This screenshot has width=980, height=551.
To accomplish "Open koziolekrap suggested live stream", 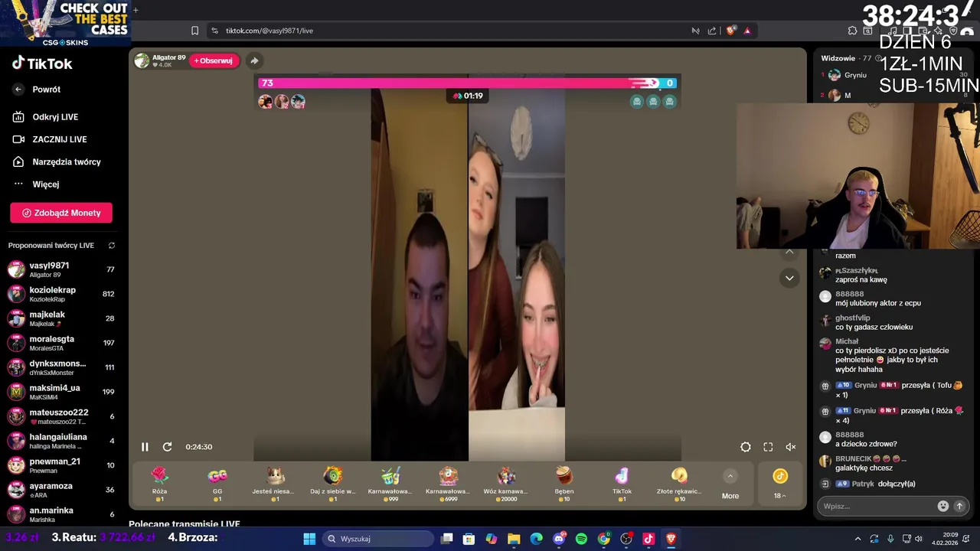I will point(61,294).
